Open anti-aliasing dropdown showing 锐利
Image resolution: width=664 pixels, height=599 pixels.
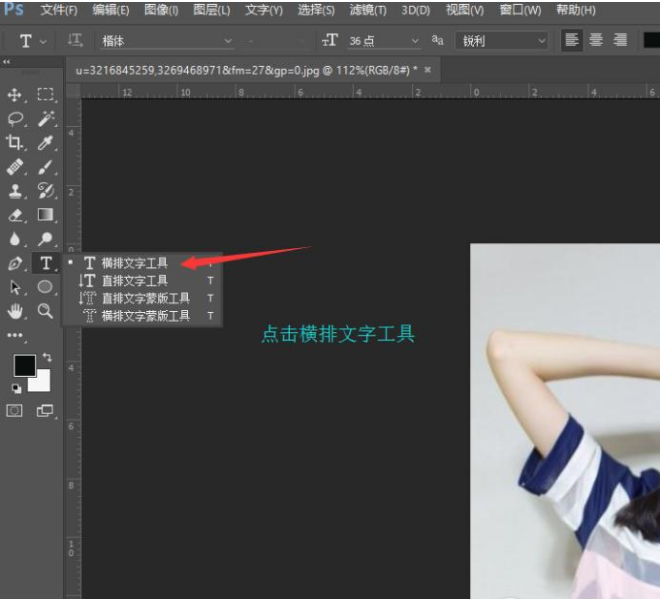[x=503, y=41]
